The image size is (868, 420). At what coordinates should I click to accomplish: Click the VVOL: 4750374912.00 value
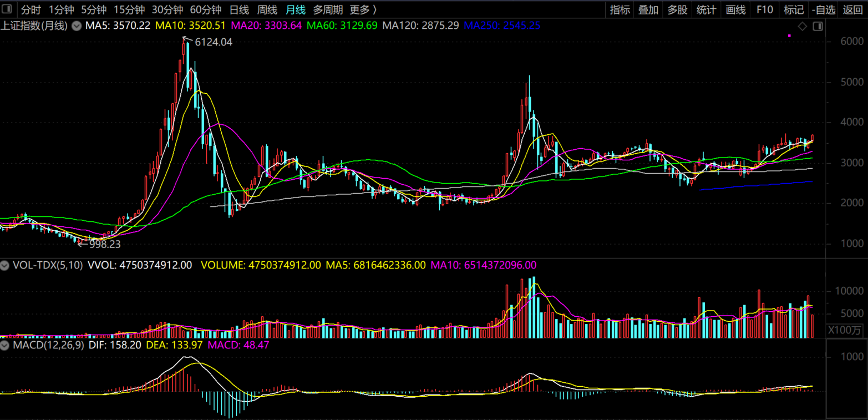click(x=140, y=265)
